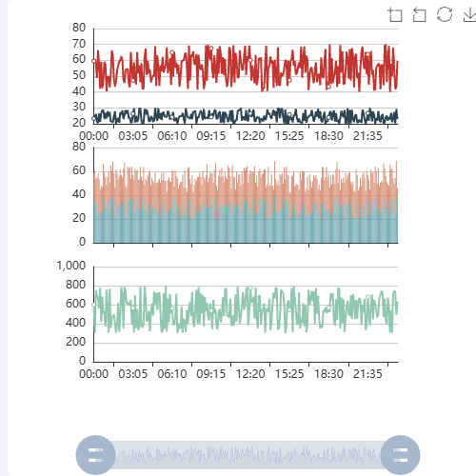Click the 1,000 label on the bottom y-axis
476x476 pixels.
pyautogui.click(x=71, y=266)
